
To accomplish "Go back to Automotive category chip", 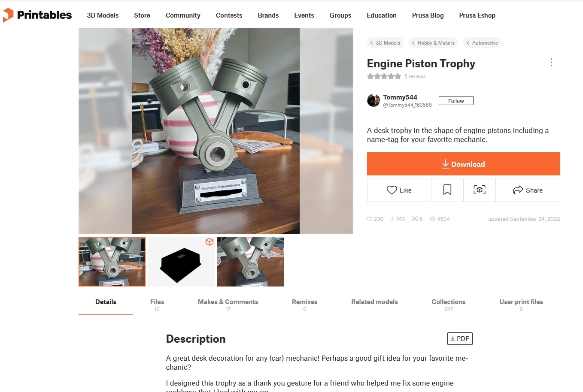I will (x=482, y=43).
